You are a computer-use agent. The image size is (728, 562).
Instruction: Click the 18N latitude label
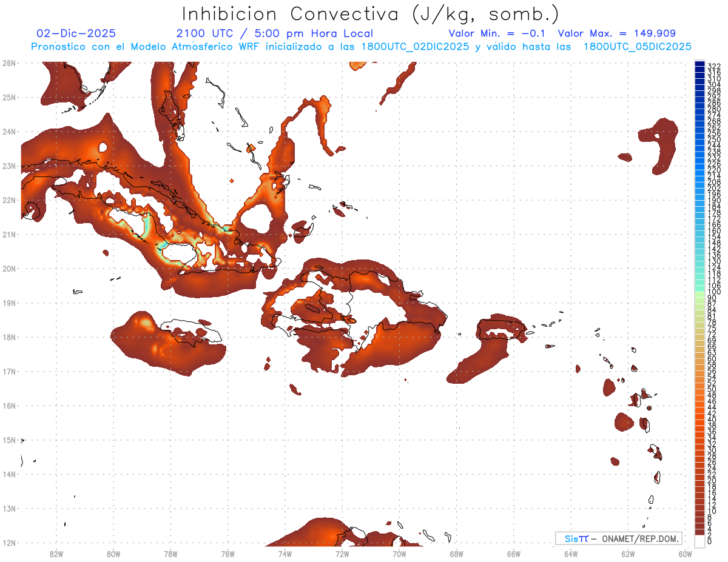pyautogui.click(x=8, y=336)
